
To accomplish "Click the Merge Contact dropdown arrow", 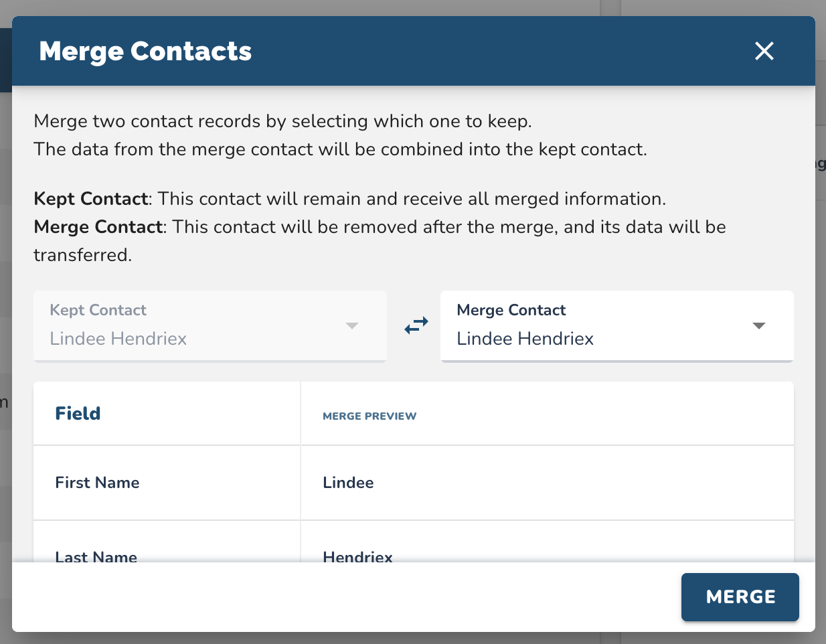I will tap(758, 326).
